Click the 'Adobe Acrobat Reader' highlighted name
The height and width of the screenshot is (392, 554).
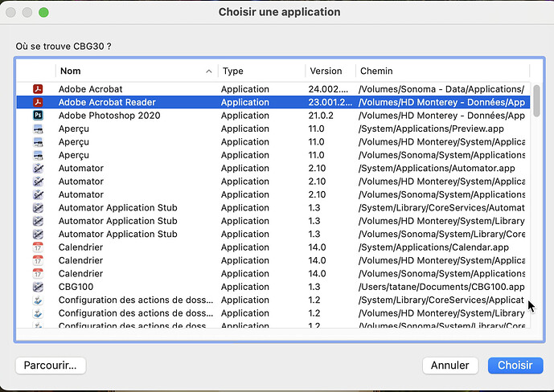(107, 102)
